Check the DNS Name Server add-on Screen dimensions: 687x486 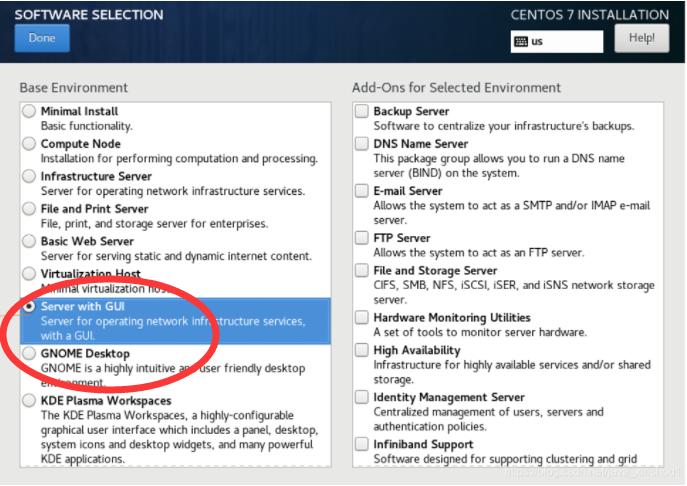(361, 144)
